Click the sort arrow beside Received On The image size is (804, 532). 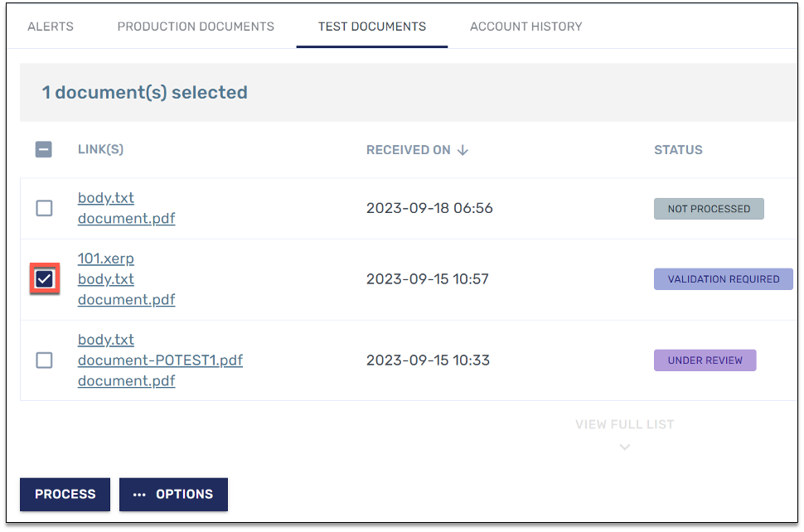tap(463, 150)
